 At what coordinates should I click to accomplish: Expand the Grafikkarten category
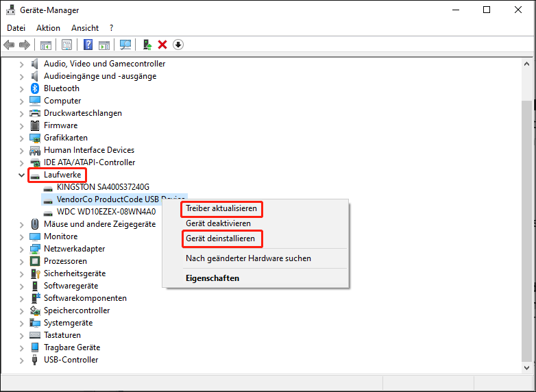tap(21, 138)
